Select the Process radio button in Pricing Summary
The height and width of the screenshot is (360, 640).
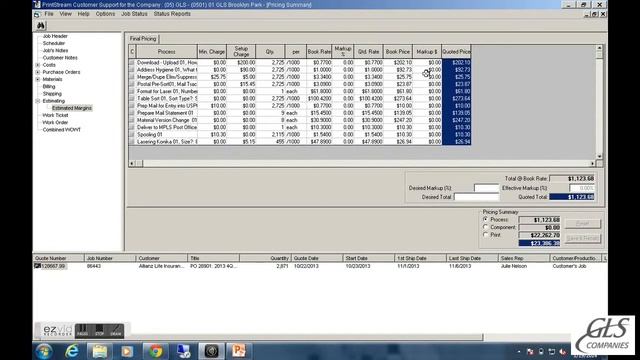click(485, 220)
